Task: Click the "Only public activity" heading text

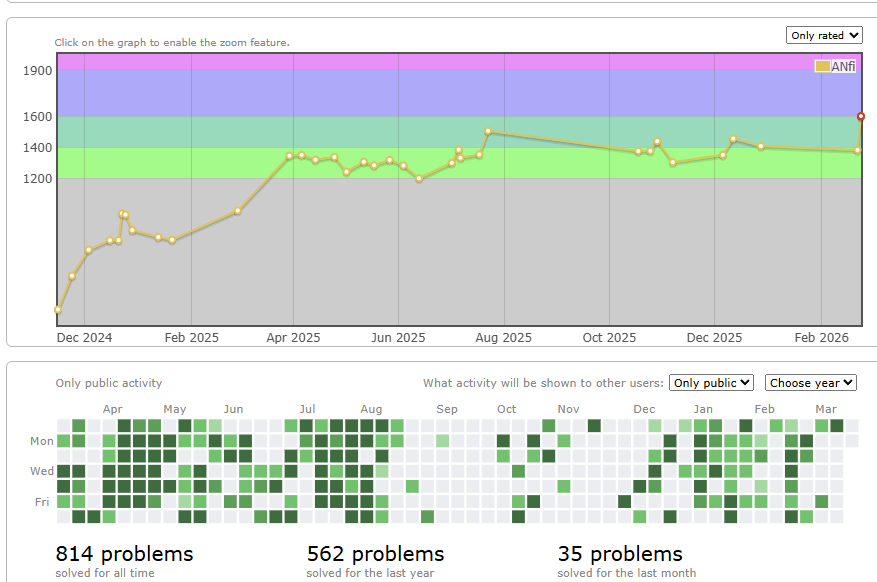Action: click(x=109, y=383)
